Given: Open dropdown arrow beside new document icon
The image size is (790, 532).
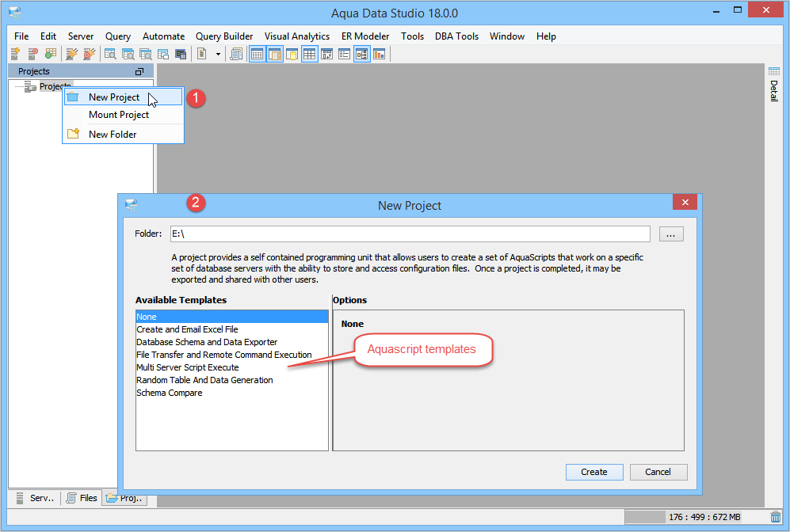Looking at the screenshot, I should tap(218, 54).
